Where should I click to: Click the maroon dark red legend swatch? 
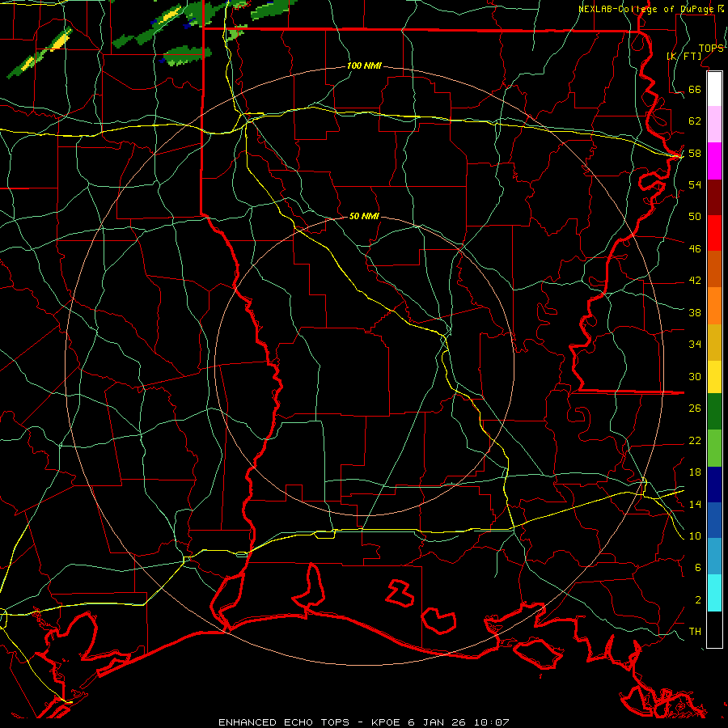click(714, 197)
